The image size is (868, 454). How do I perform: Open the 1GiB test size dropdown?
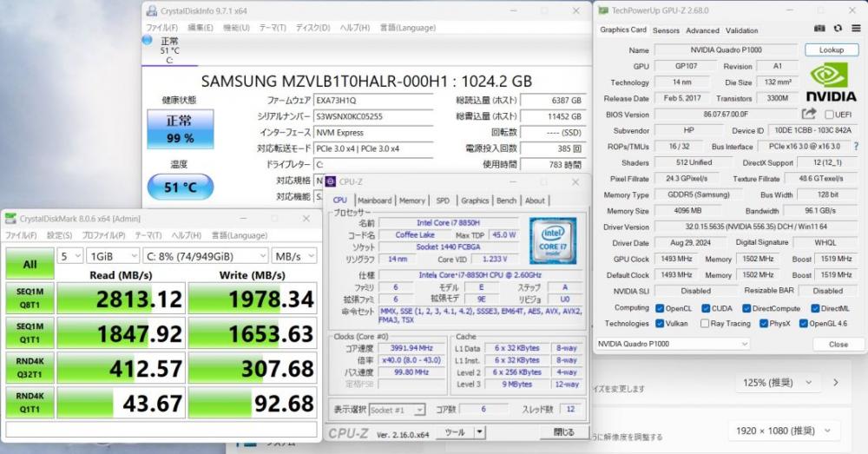click(112, 256)
